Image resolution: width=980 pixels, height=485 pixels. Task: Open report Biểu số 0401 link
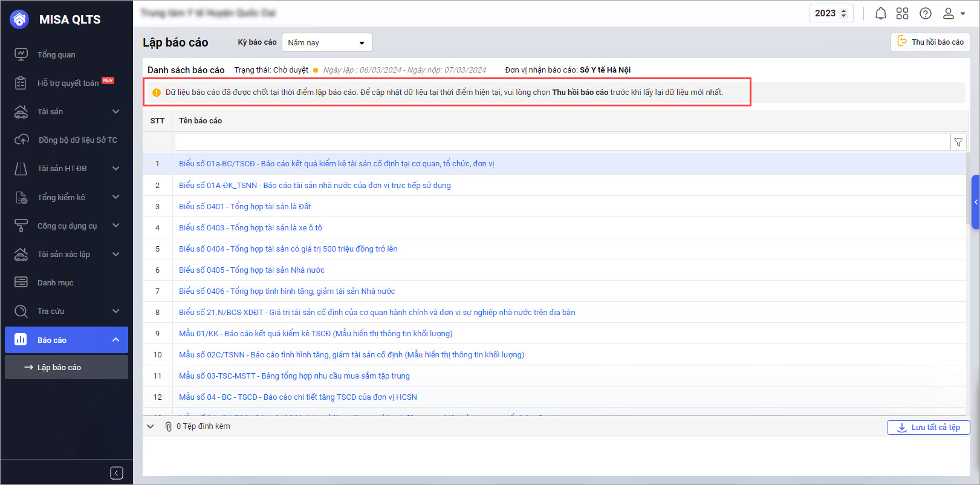coord(245,206)
